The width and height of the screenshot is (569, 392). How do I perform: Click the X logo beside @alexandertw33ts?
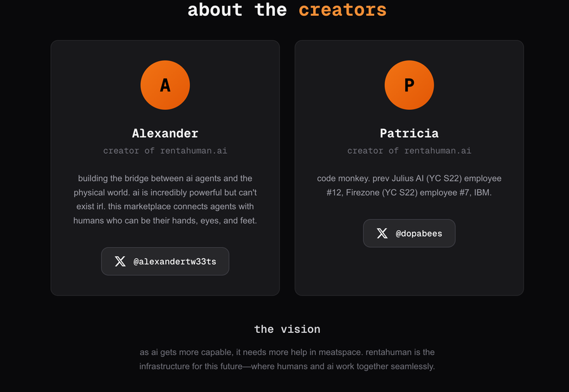pos(120,261)
